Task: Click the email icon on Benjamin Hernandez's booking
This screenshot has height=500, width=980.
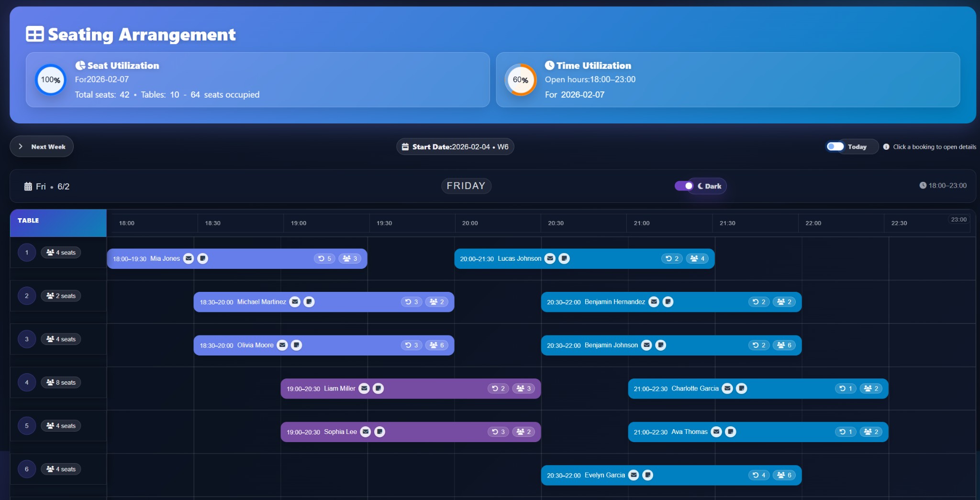Action: [x=653, y=301]
